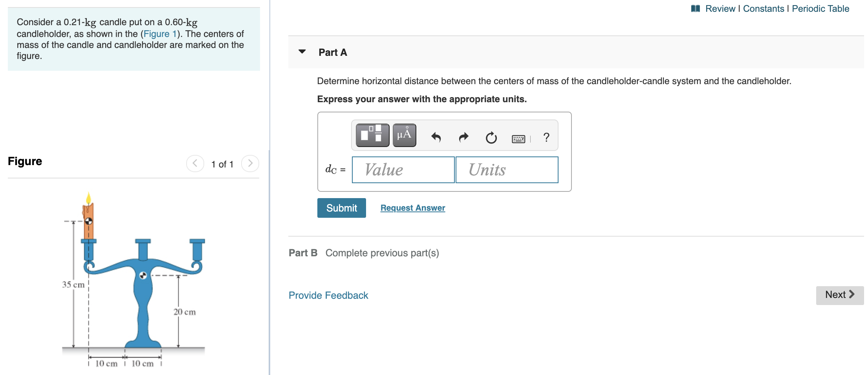The width and height of the screenshot is (868, 375).
Task: Click the next figure arrow
Action: pos(250,164)
